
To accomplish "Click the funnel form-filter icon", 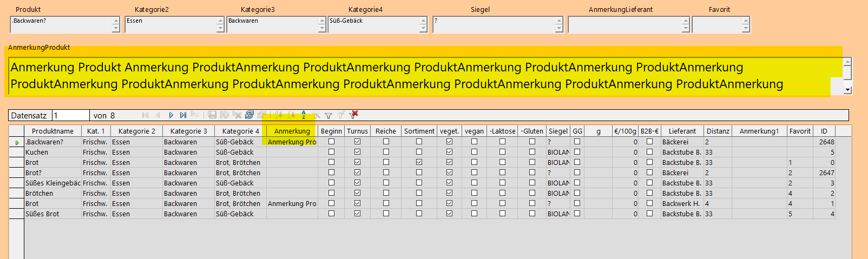I will [x=328, y=115].
